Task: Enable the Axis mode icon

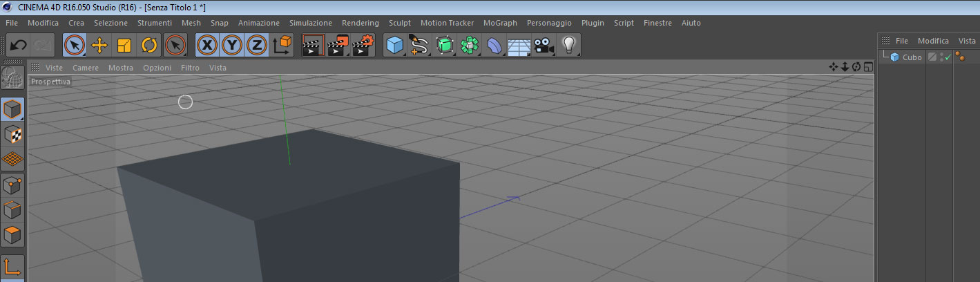Action: pos(13,267)
